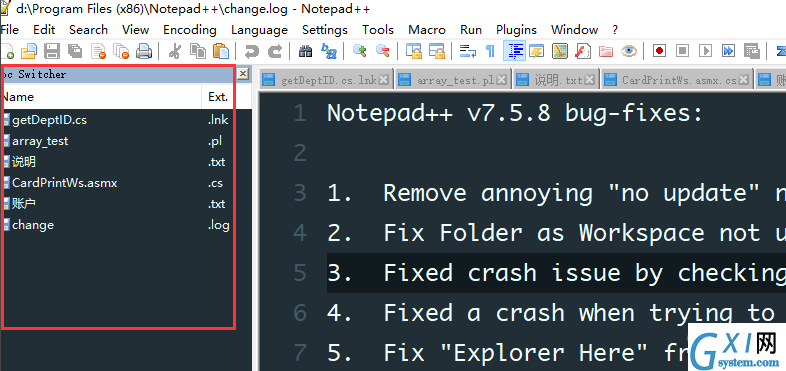The width and height of the screenshot is (786, 371).
Task: Close the Doc Switcher panel
Action: click(x=243, y=74)
